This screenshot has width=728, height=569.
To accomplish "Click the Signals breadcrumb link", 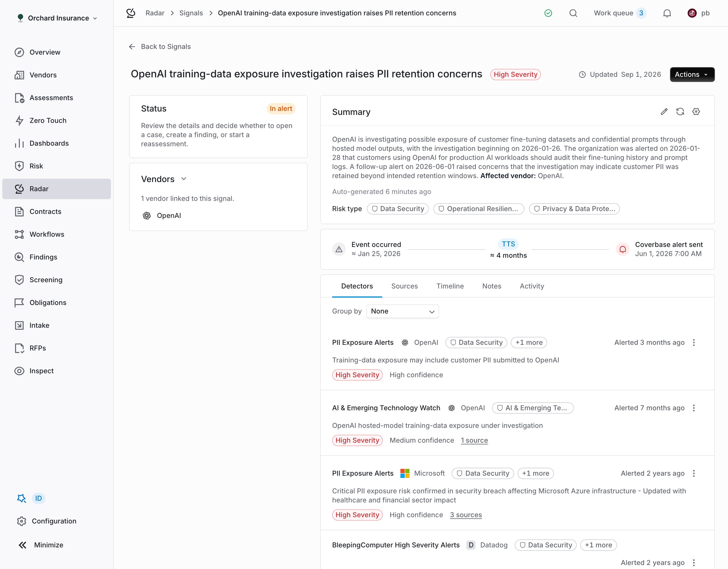I will point(191,13).
